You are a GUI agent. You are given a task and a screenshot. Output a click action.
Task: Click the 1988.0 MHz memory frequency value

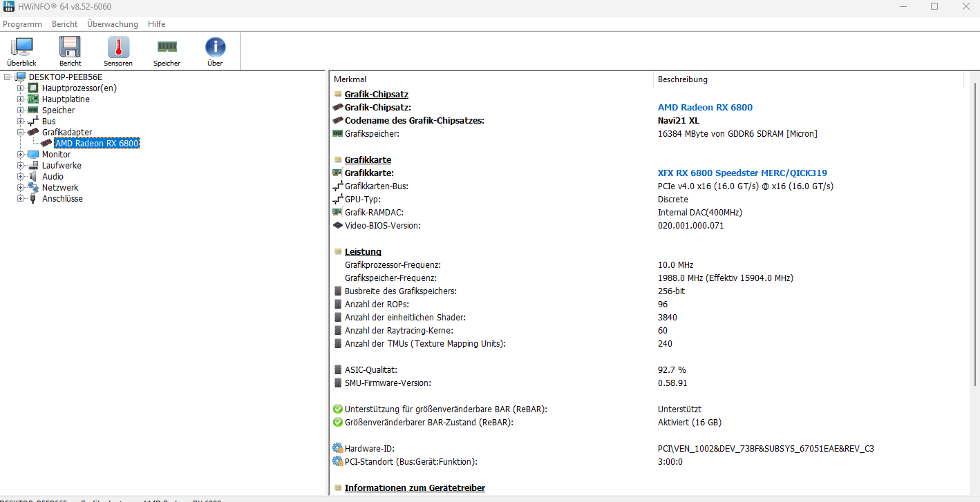click(725, 278)
